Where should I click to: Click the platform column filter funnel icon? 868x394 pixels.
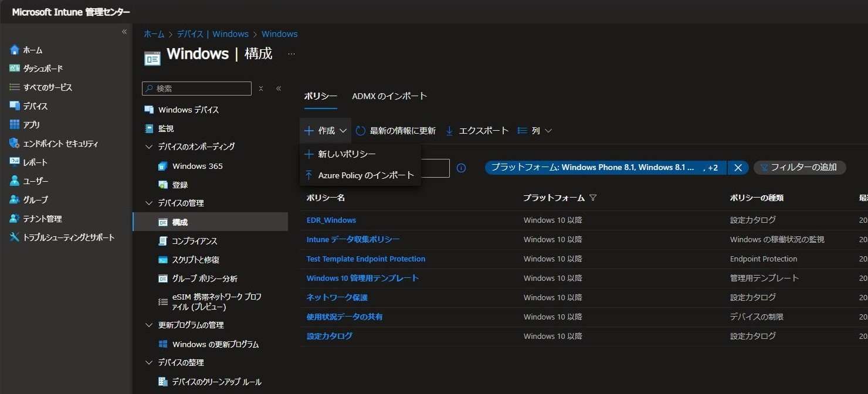pos(593,198)
